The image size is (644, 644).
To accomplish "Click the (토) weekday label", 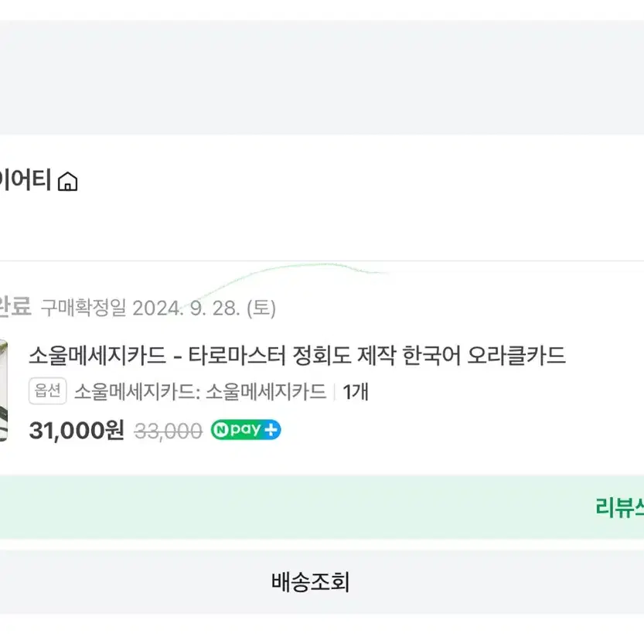I will 261,308.
